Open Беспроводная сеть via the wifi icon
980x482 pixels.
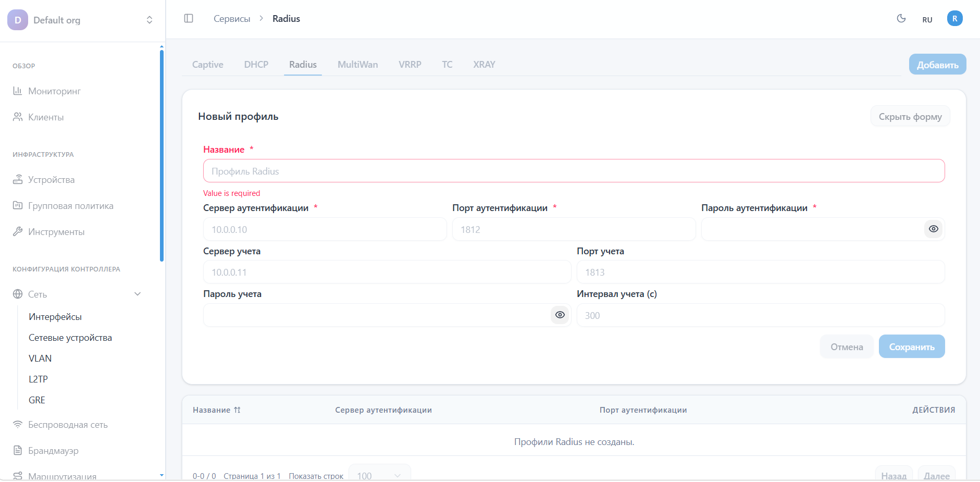(x=18, y=424)
